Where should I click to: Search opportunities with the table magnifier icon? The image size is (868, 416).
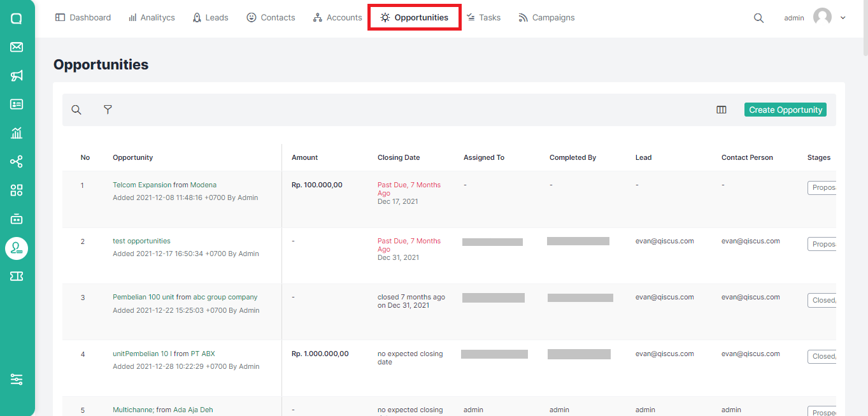(76, 110)
